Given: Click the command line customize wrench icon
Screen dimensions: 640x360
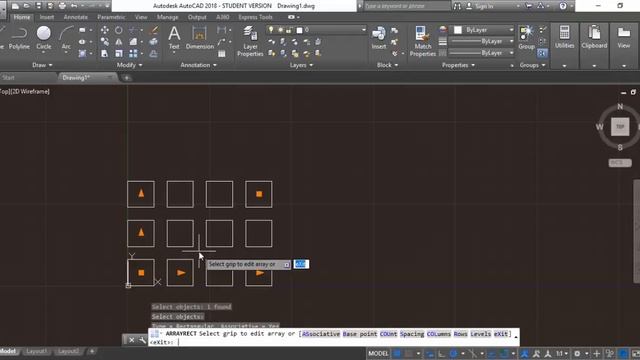Looking at the screenshot, I should coord(142,340).
